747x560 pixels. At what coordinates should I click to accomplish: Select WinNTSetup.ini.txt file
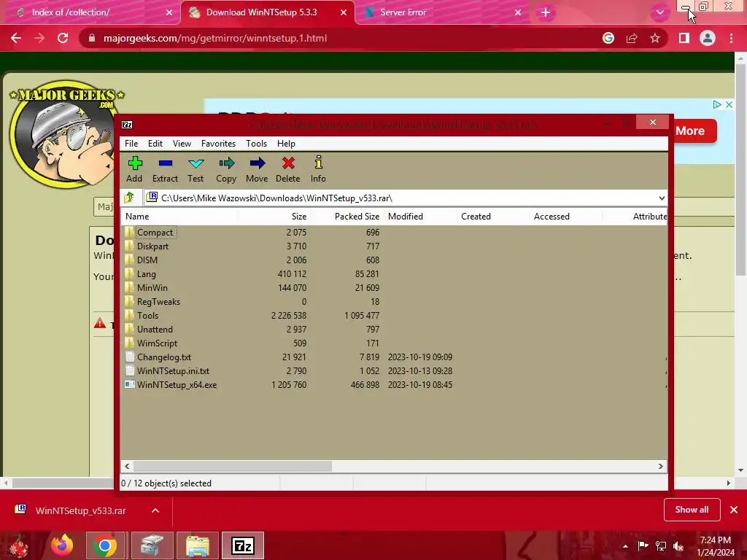click(x=173, y=370)
